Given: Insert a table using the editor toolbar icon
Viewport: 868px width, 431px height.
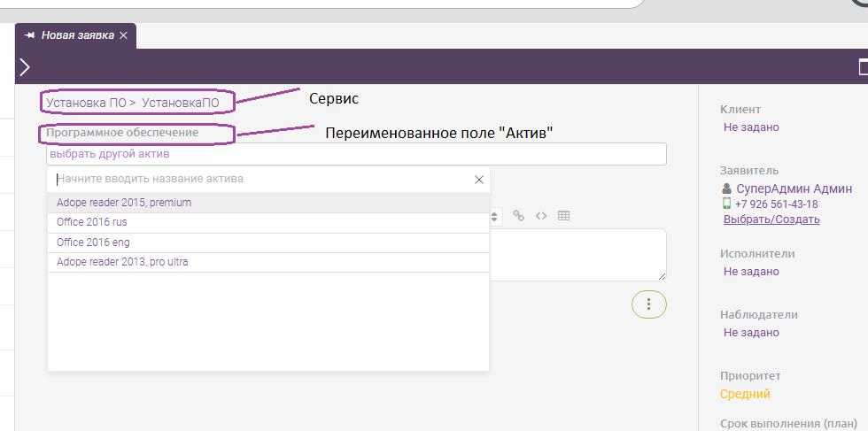Looking at the screenshot, I should pos(563,215).
